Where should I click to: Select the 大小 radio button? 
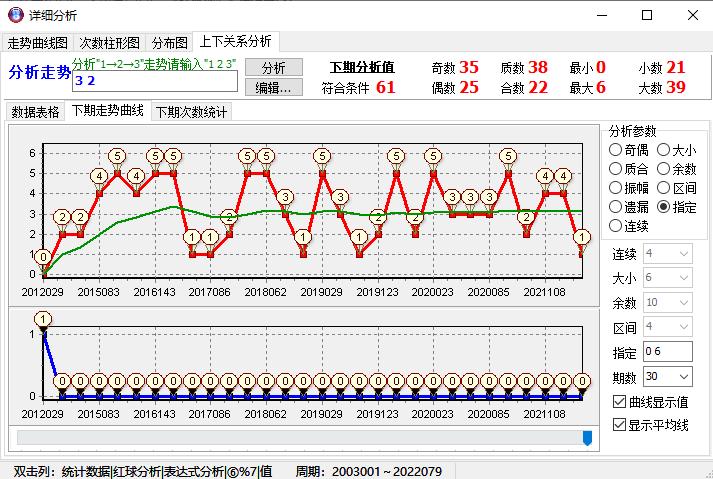tap(677, 150)
